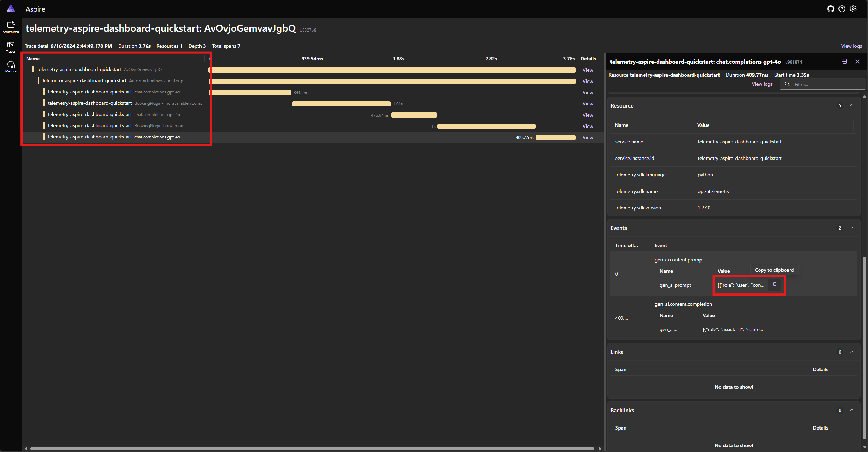Click the span ID c981874 text
The height and width of the screenshot is (452, 868).
pos(793,62)
